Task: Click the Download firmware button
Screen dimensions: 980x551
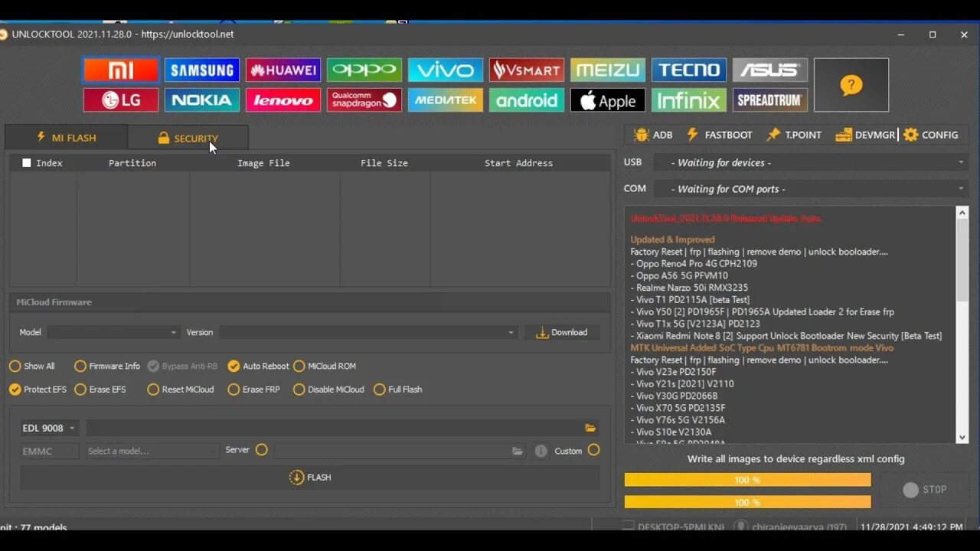Action: click(x=562, y=333)
